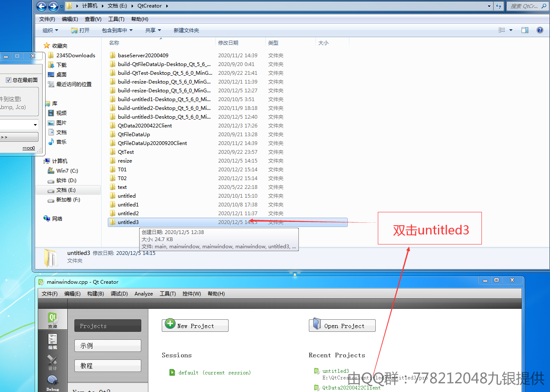Select 音乐 library in navigation pane
Viewport: 550px width, 392px height.
[x=61, y=142]
